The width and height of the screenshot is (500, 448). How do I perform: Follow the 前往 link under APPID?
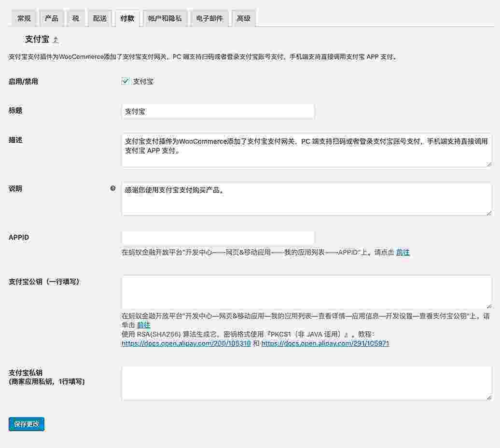[x=403, y=252]
